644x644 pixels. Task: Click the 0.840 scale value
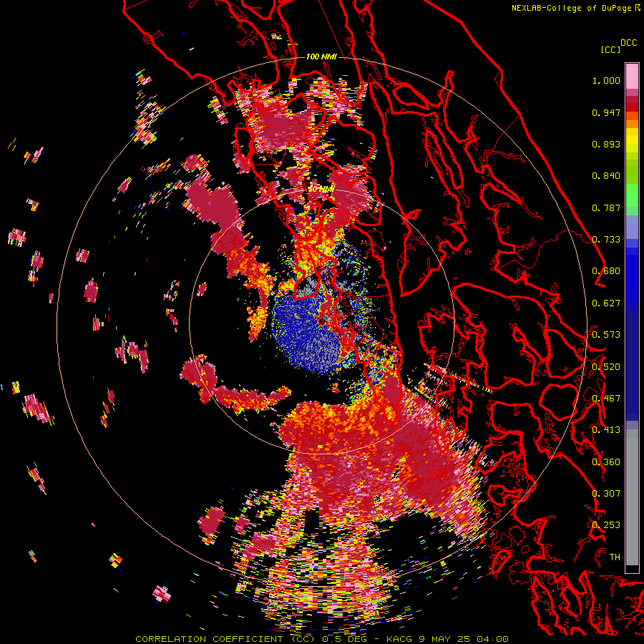coord(606,176)
